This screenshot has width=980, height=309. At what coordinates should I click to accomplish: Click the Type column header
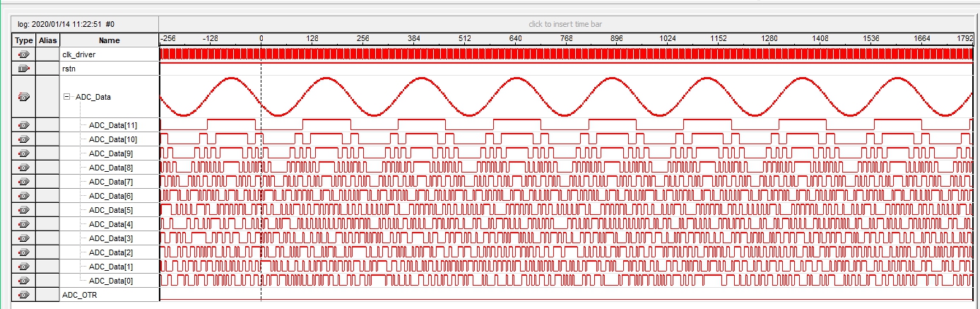pos(24,40)
